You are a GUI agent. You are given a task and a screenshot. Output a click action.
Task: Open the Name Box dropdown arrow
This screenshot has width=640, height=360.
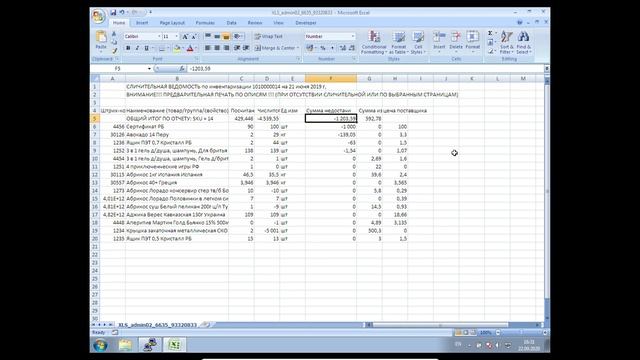coord(149,69)
